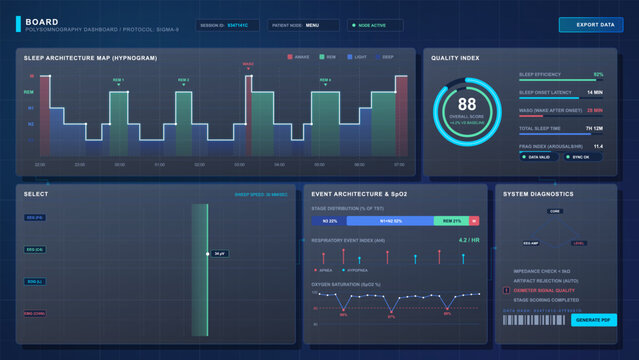The width and height of the screenshot is (639, 360).
Task: Click the Impedance Check diagnostic line
Action: 542,271
